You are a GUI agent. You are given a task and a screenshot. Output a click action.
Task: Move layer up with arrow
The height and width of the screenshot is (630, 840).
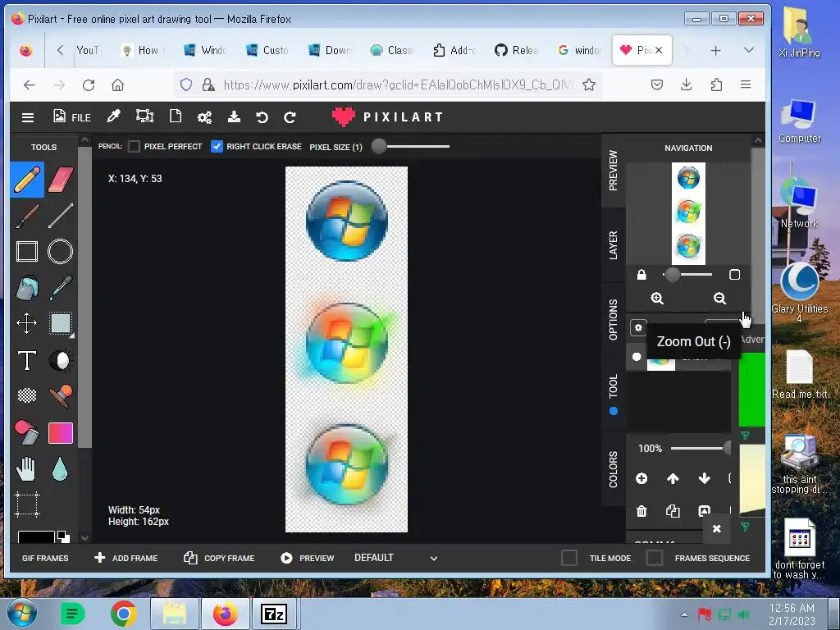pos(673,478)
